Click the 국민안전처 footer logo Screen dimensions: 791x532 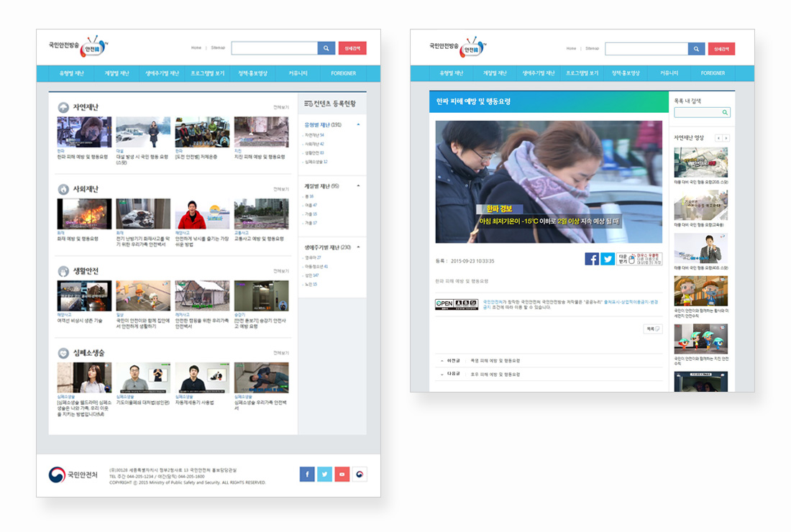(73, 474)
